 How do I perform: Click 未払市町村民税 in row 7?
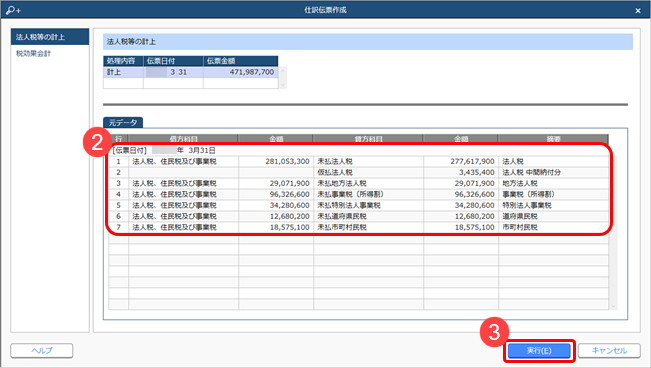369,228
